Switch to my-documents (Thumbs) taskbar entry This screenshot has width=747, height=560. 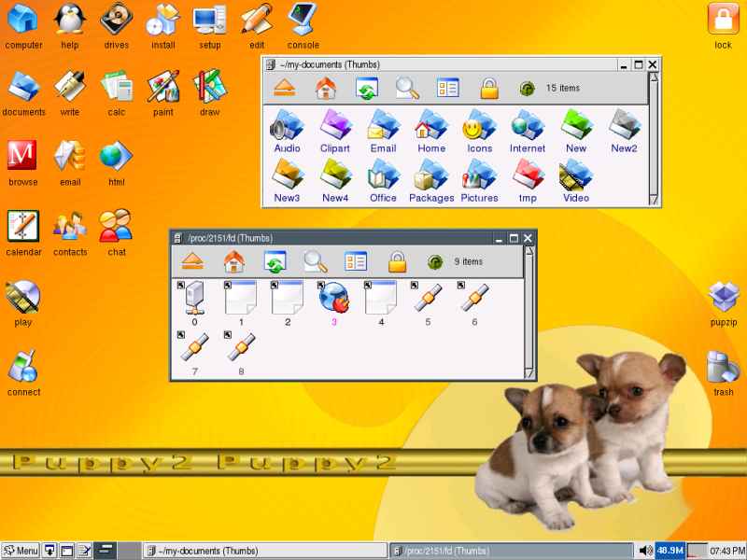(264, 551)
